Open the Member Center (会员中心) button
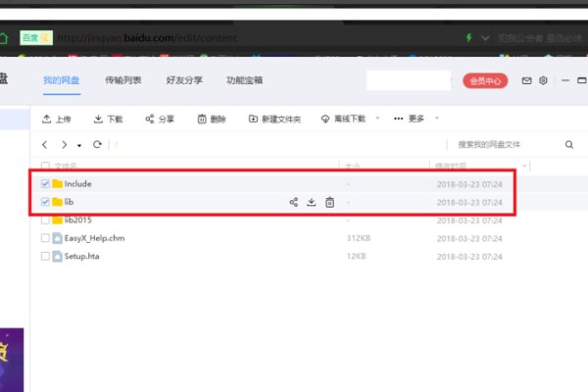Screen dimensions: 588x392 (x=485, y=80)
